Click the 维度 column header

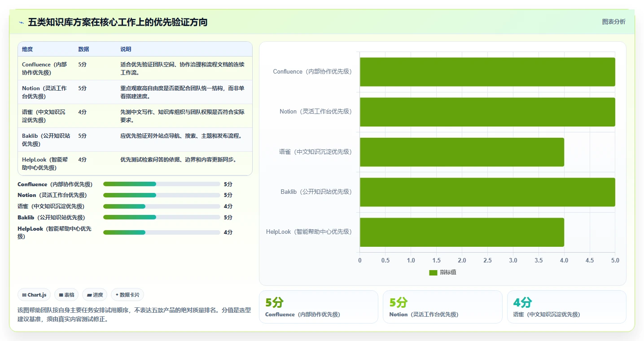pos(27,49)
